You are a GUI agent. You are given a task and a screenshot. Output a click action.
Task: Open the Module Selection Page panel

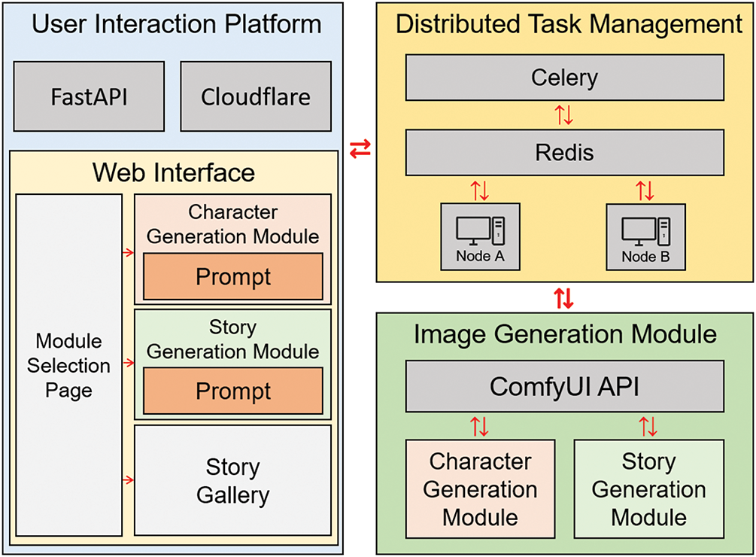(x=69, y=366)
